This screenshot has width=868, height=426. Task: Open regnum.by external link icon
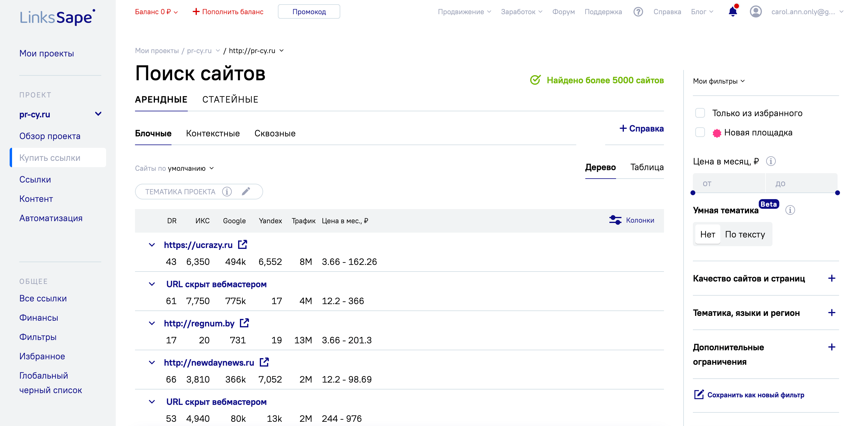tap(244, 323)
